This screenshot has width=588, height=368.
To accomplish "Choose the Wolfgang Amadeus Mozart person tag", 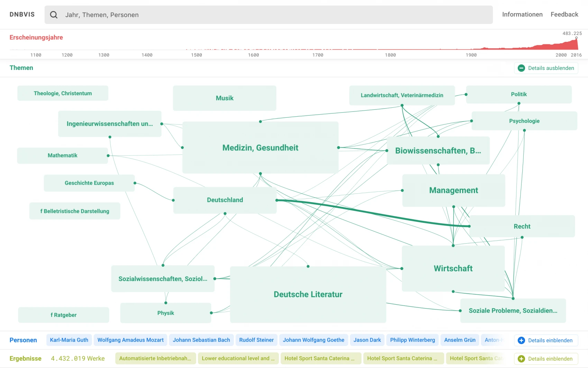I will pos(130,340).
